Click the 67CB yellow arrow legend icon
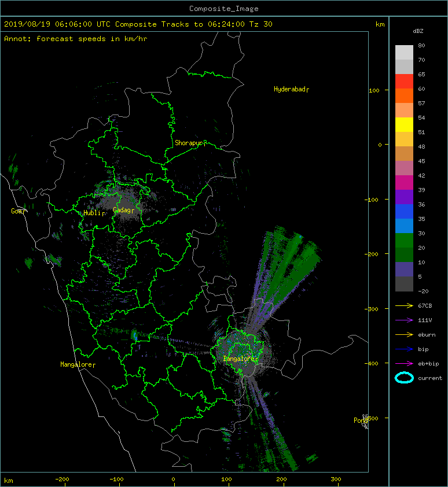448x487 pixels. point(404,306)
